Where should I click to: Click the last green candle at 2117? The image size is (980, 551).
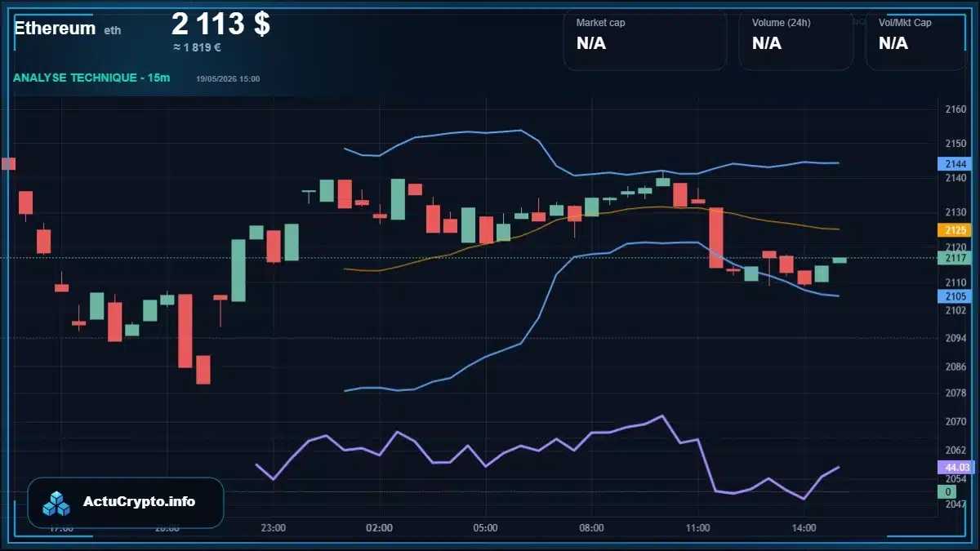[x=840, y=260]
